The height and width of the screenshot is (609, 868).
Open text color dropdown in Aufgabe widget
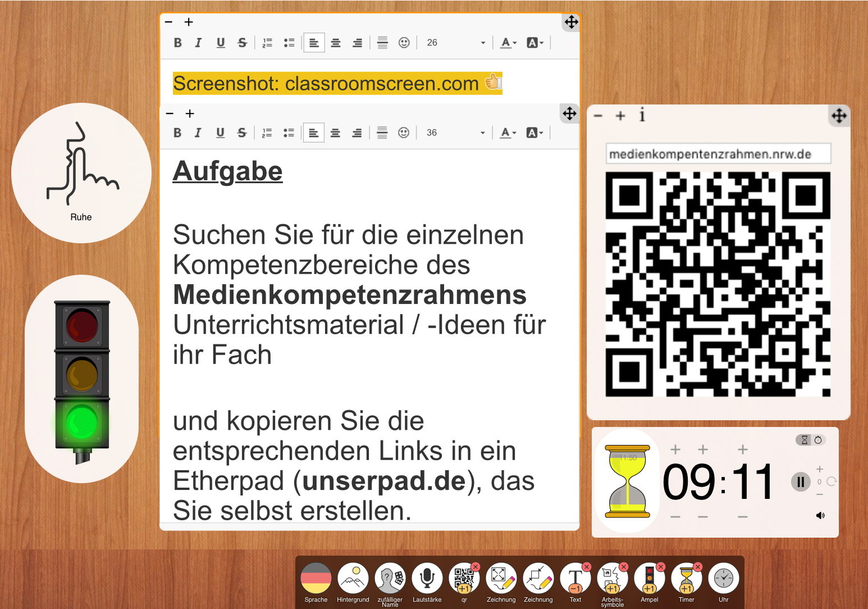pyautogui.click(x=508, y=133)
